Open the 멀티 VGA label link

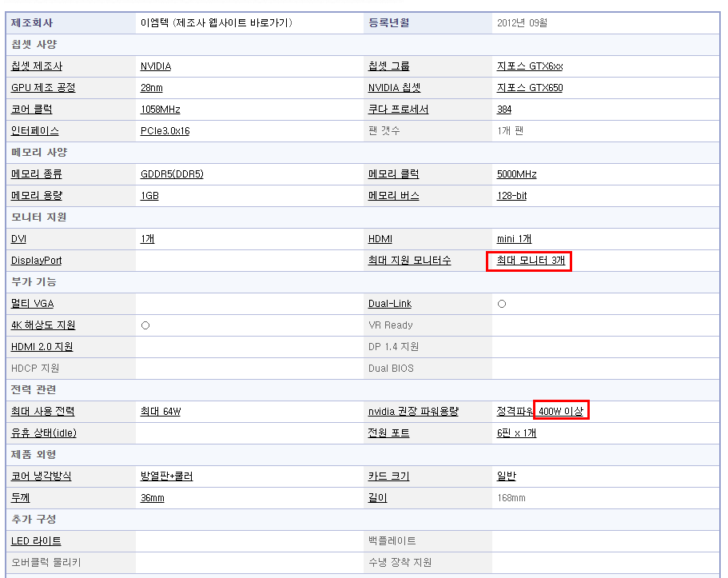coord(33,304)
